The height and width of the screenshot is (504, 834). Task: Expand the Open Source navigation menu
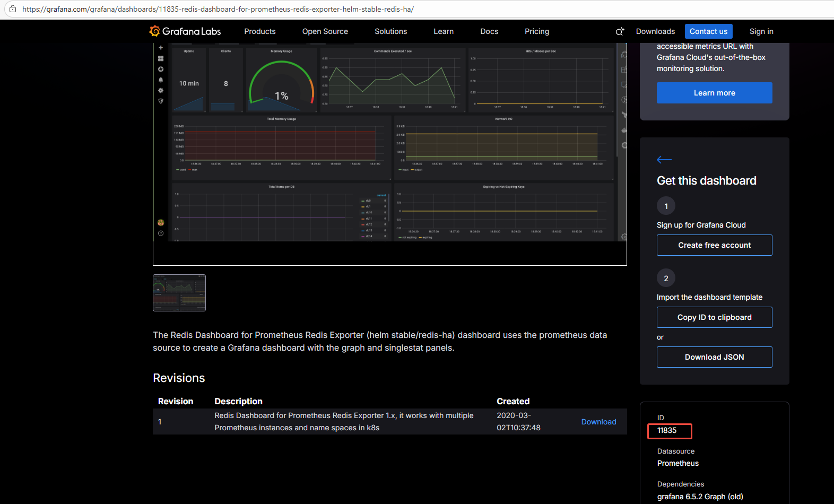tap(325, 31)
